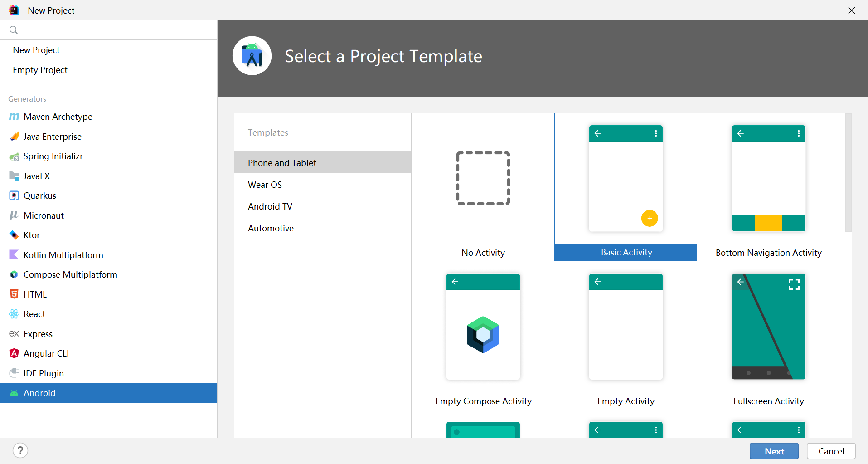Click the Generators section heading
Image resolution: width=868 pixels, height=464 pixels.
coord(27,99)
